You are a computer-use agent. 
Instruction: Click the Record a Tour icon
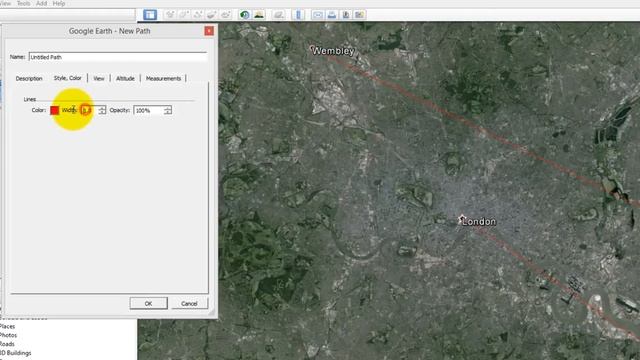[x=225, y=15]
